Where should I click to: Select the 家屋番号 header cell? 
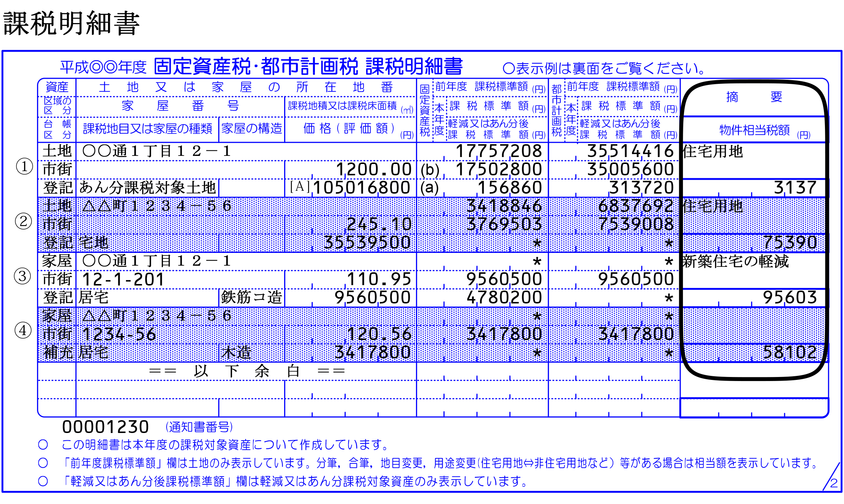tap(180, 106)
